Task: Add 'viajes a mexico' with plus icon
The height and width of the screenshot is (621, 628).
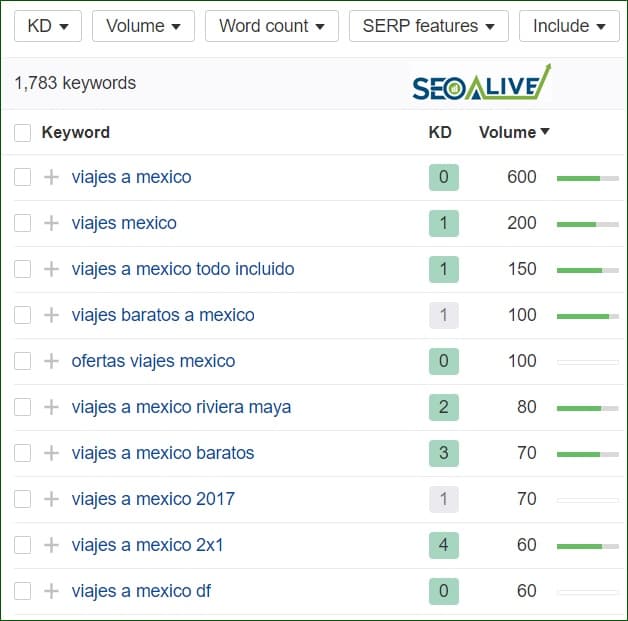Action: (51, 177)
